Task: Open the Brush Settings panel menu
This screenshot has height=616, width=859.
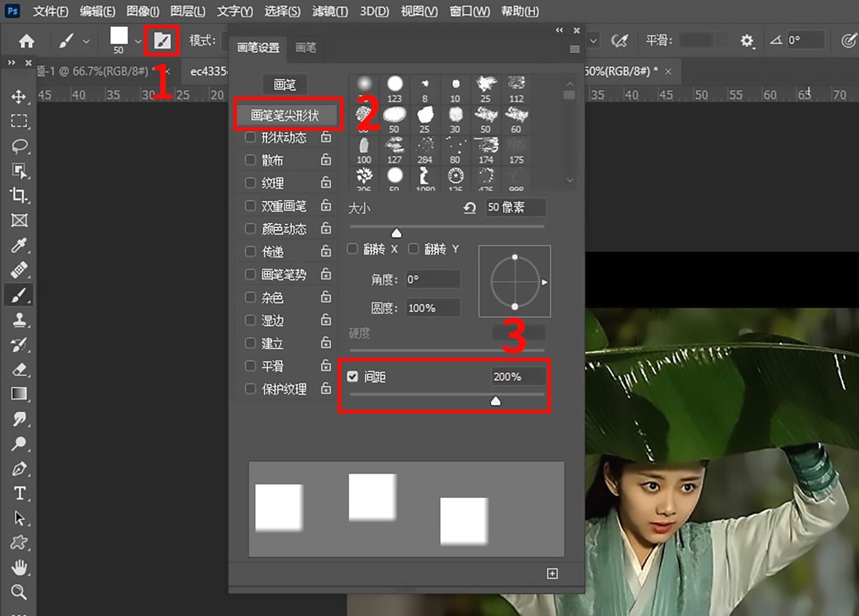Action: 573,49
